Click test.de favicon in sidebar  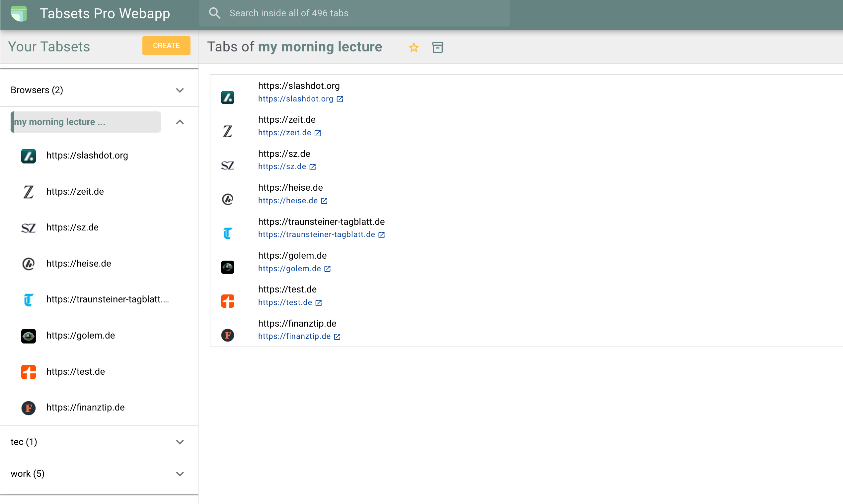(x=29, y=372)
